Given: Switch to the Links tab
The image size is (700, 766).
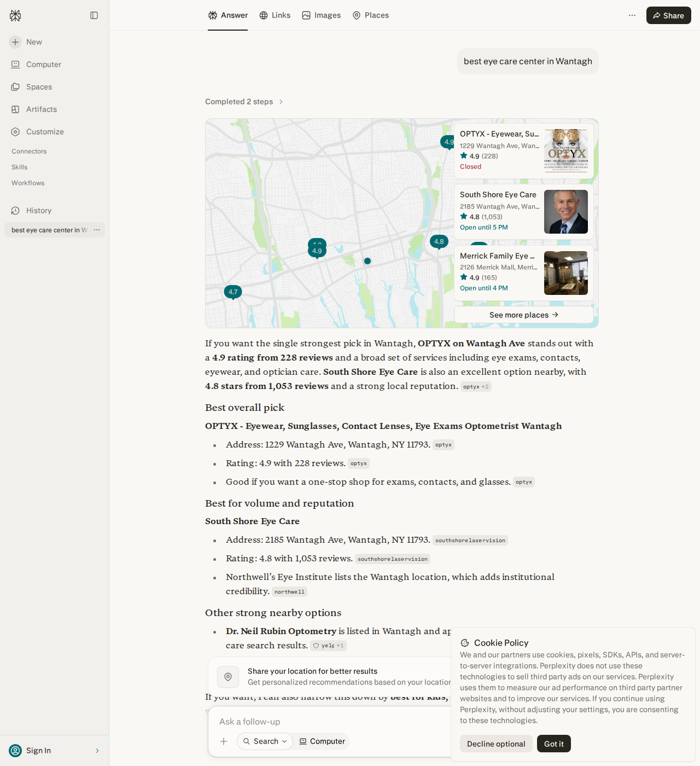Looking at the screenshot, I should [275, 15].
